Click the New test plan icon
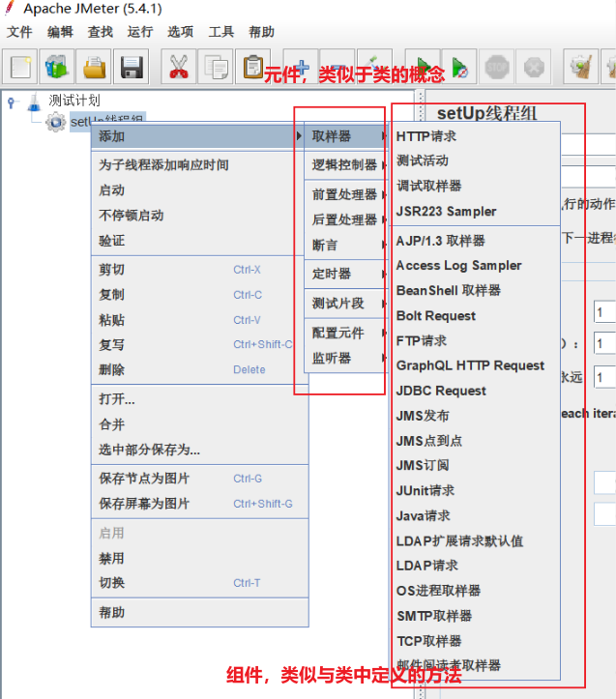 [19, 67]
